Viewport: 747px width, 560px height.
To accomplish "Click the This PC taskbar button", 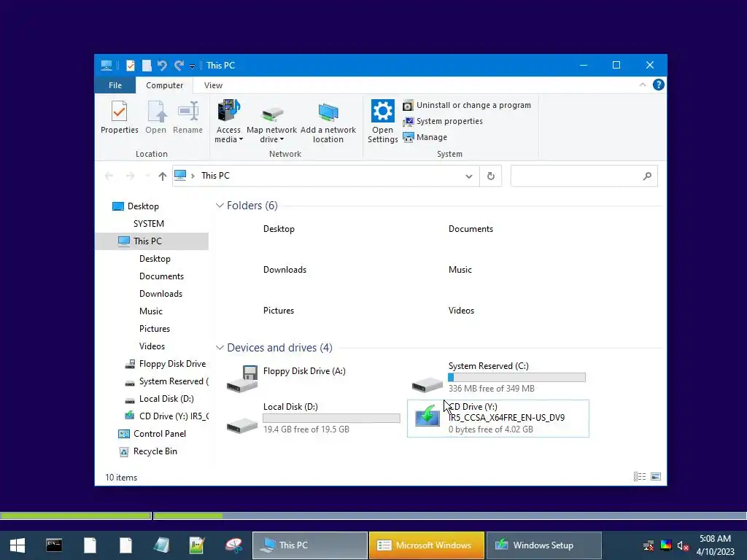I will click(309, 545).
